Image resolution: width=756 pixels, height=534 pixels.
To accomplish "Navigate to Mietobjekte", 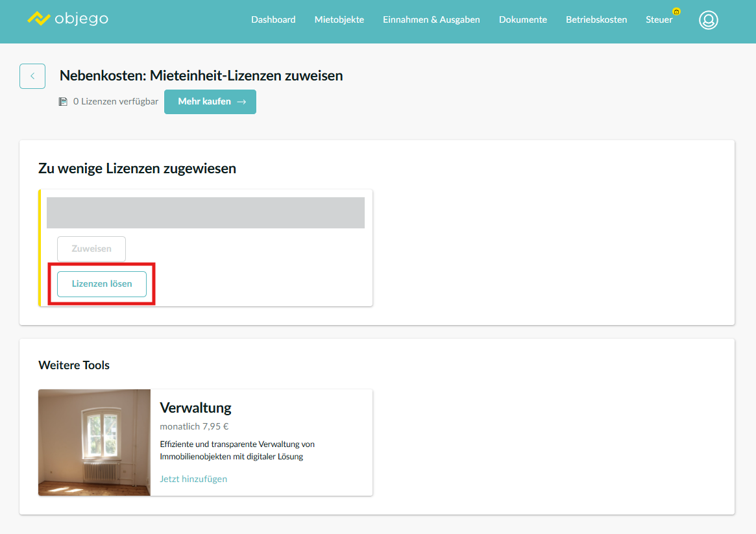I will tap(339, 19).
